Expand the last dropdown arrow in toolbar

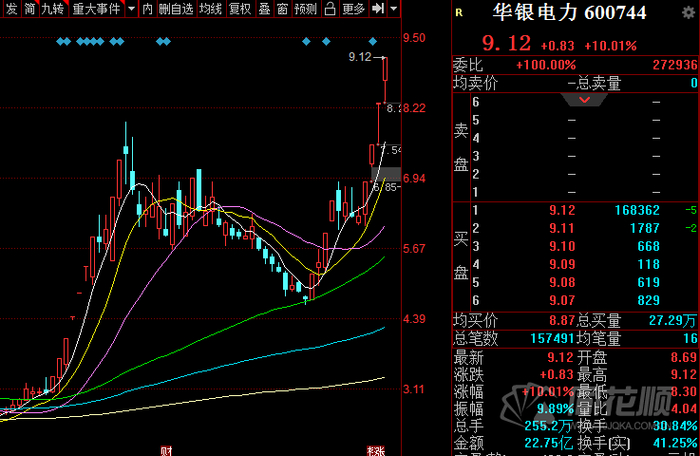tap(393, 8)
